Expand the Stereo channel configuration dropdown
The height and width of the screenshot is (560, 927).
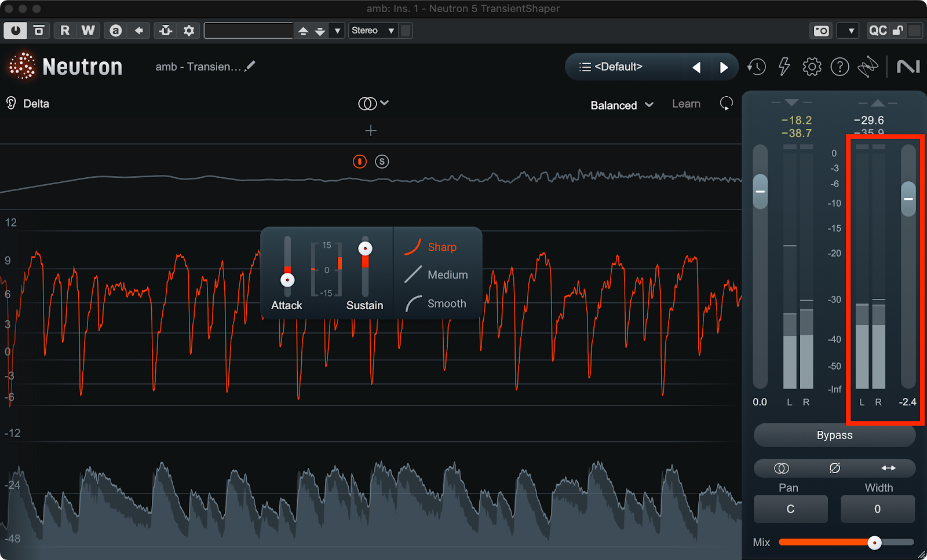(373, 31)
